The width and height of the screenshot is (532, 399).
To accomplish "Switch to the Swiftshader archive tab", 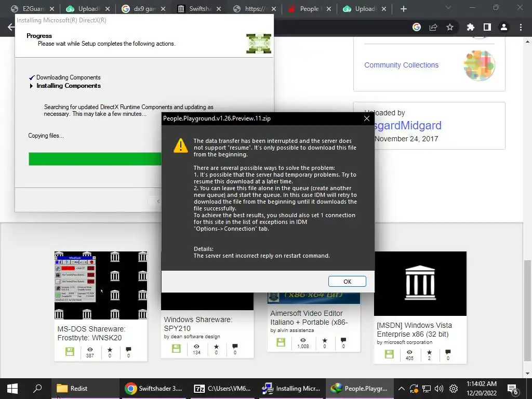I will click(x=199, y=9).
